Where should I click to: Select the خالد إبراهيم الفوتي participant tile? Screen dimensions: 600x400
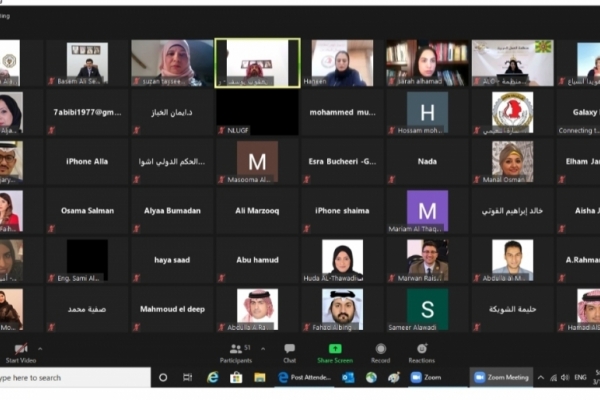point(512,211)
